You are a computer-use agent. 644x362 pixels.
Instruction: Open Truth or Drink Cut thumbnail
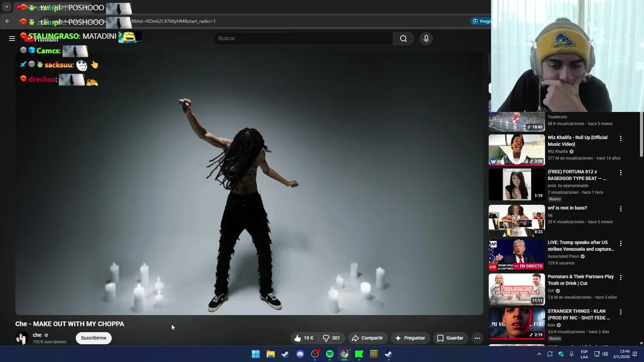[517, 289]
